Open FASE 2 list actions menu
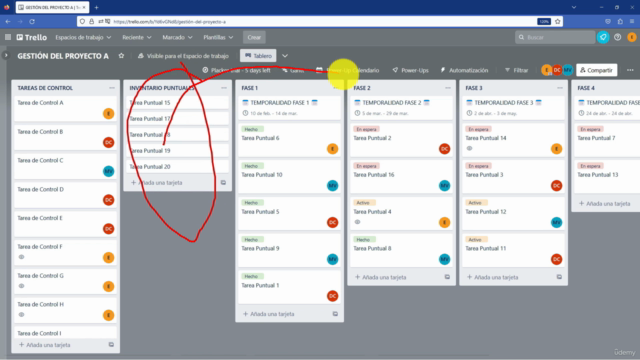Image resolution: width=640 pixels, height=360 pixels. [x=448, y=88]
